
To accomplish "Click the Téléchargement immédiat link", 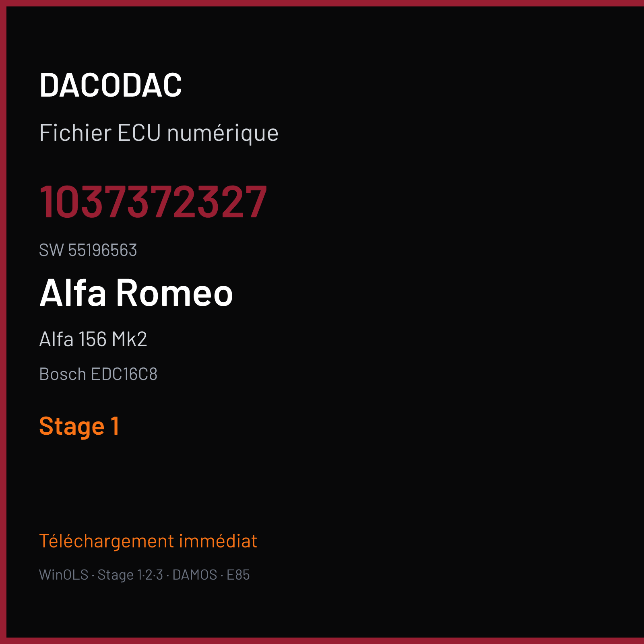I will (x=148, y=541).
